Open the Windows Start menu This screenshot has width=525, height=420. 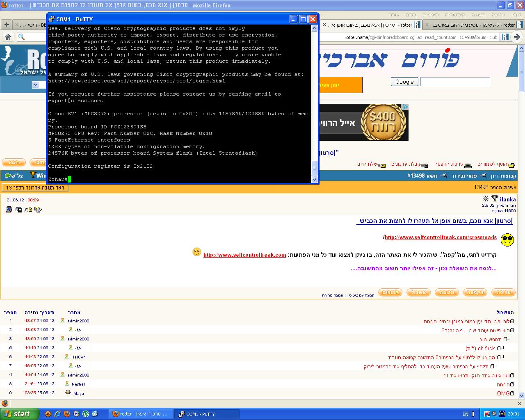(x=20, y=414)
